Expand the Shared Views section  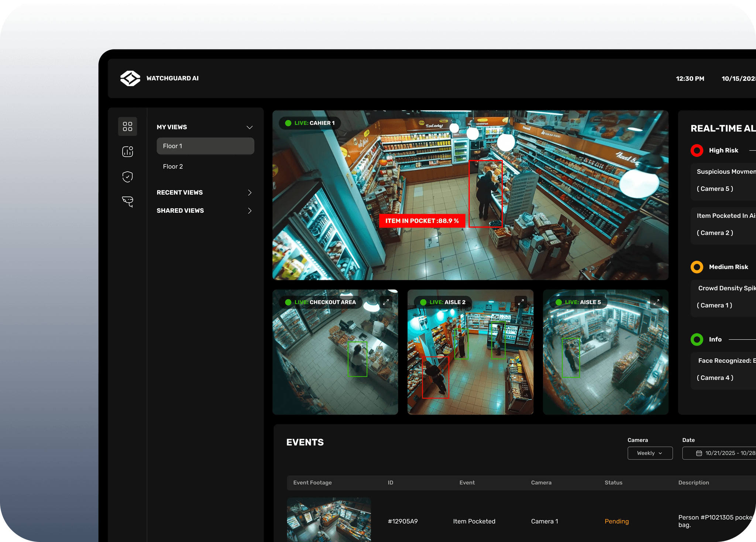(x=250, y=210)
